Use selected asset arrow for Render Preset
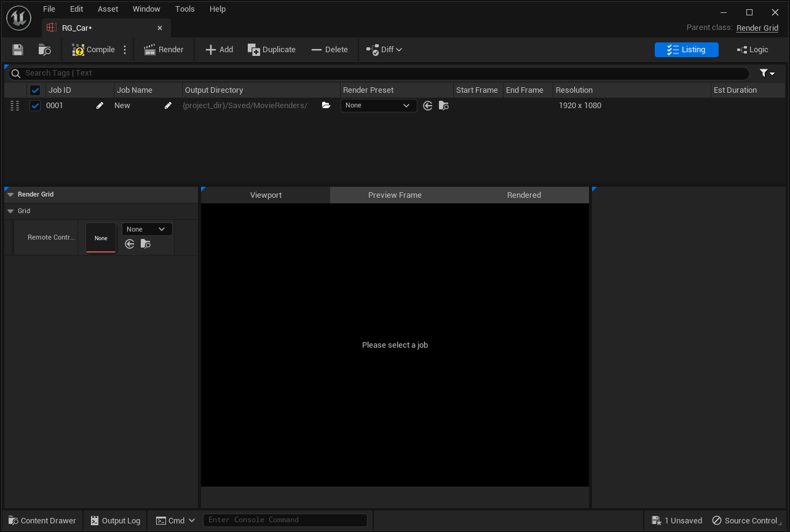 [428, 105]
